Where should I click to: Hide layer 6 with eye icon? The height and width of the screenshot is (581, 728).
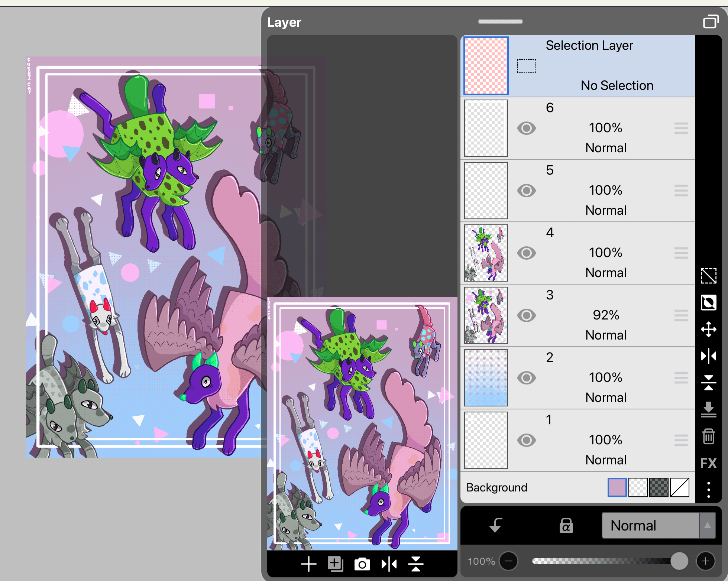click(x=526, y=128)
